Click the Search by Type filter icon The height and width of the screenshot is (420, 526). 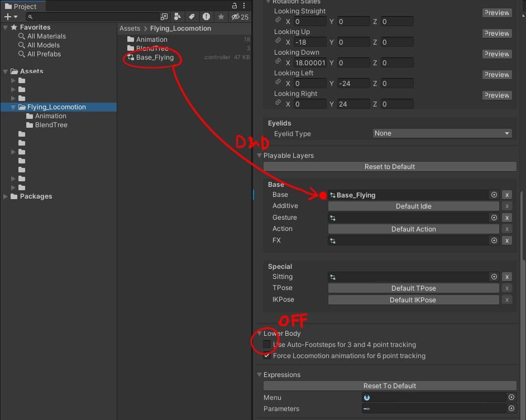coord(178,17)
